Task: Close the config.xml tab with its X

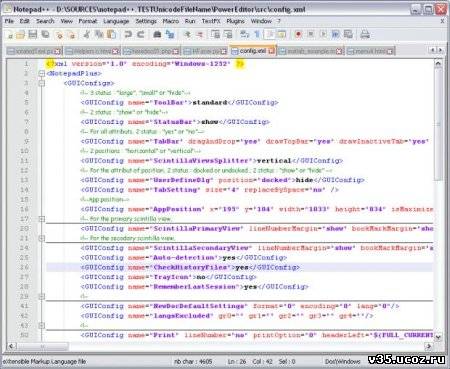Action: tap(271, 51)
